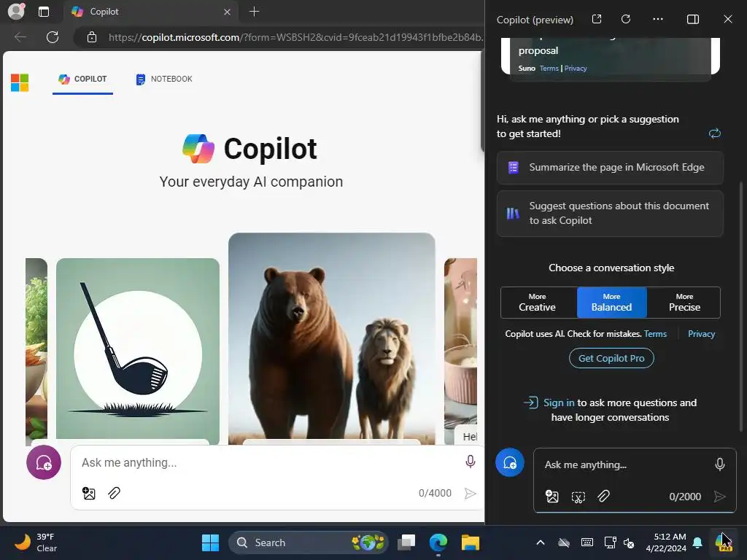Refresh the Copilot sidebar pane

point(626,19)
